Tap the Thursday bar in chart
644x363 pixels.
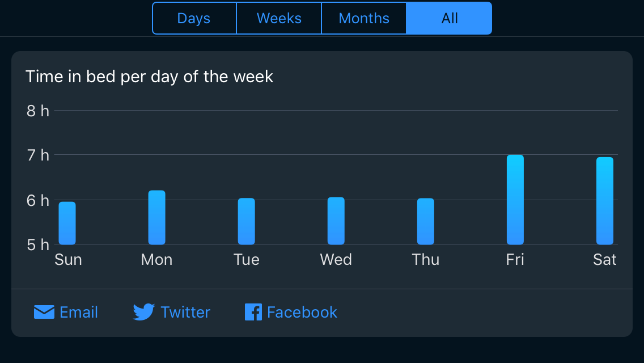click(425, 221)
